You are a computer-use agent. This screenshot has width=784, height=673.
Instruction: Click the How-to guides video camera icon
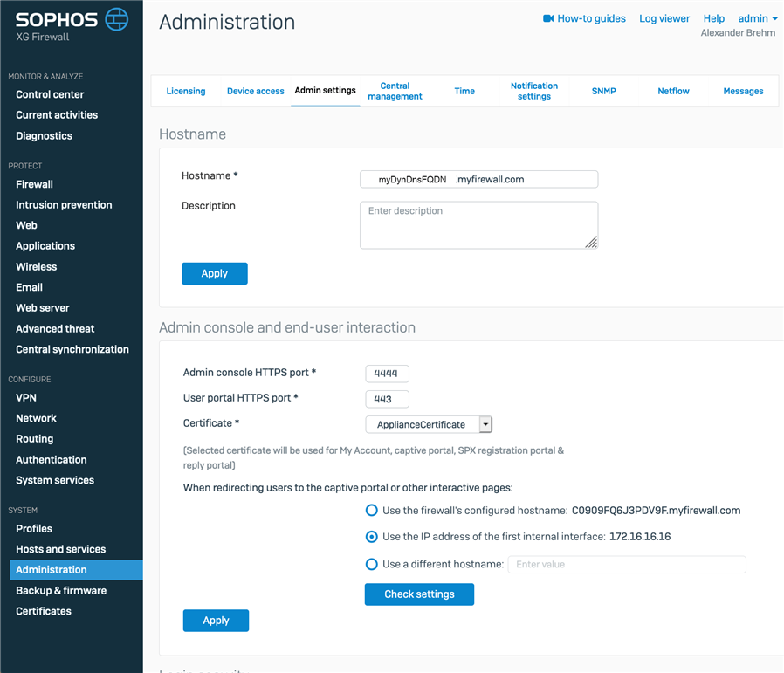(x=548, y=18)
